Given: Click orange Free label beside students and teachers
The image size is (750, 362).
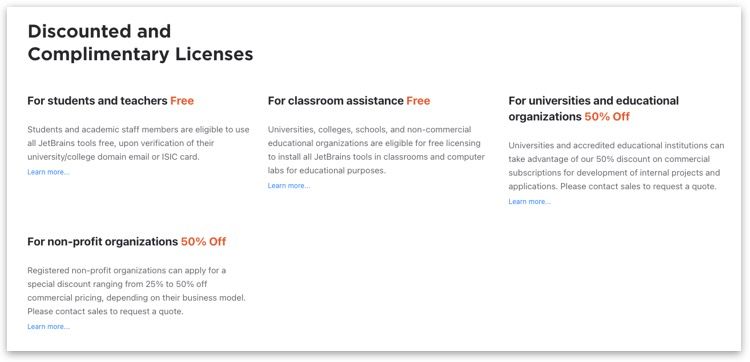Looking at the screenshot, I should (182, 101).
